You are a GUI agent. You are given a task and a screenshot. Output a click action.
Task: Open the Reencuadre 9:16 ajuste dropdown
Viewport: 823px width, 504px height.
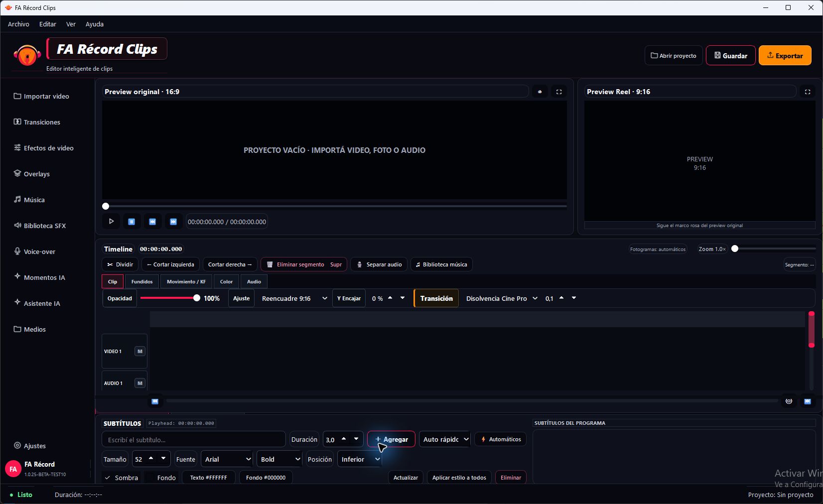tap(294, 298)
